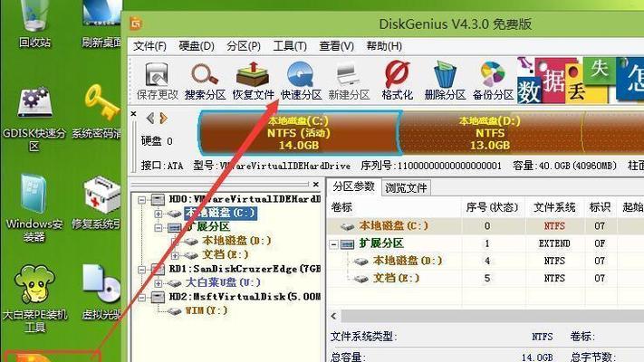The height and width of the screenshot is (362, 644).
Task: Click the D: partition block in disk bar
Action: pos(490,133)
